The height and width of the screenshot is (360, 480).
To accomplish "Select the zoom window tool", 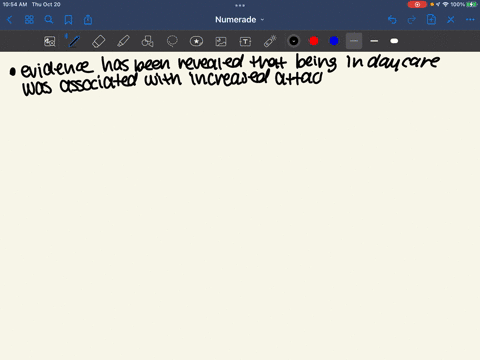I will [50, 41].
